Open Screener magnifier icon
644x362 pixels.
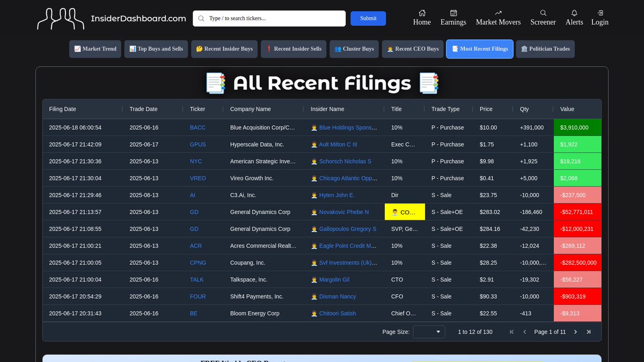click(x=543, y=13)
